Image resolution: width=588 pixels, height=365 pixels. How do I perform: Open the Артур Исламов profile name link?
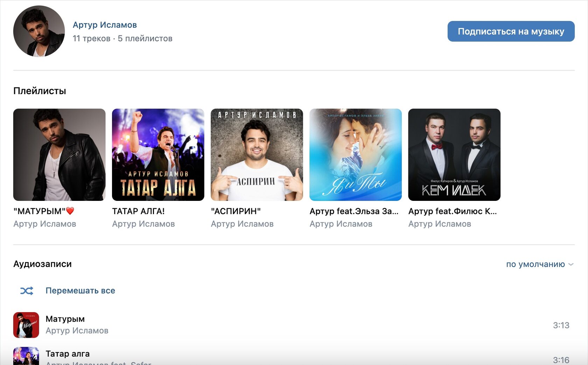(x=105, y=25)
